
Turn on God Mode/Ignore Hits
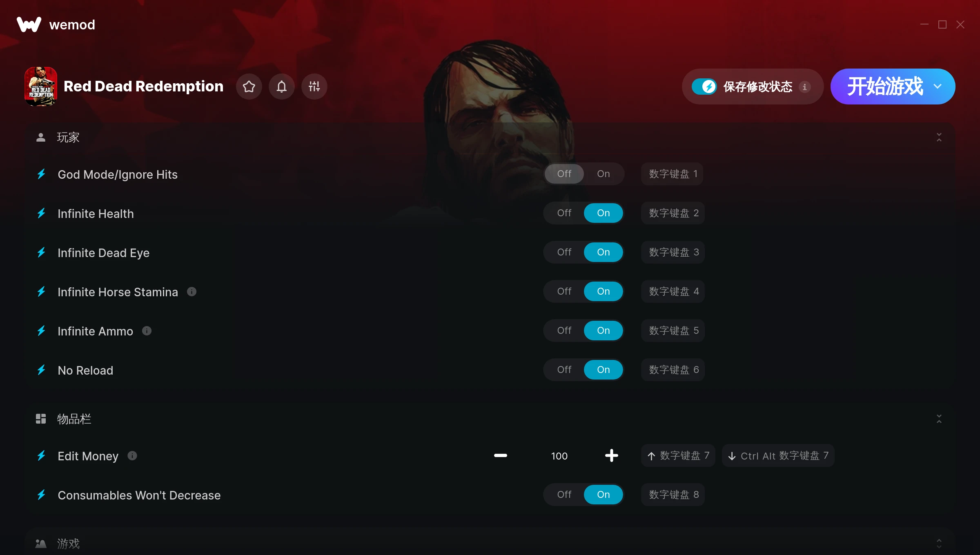603,174
